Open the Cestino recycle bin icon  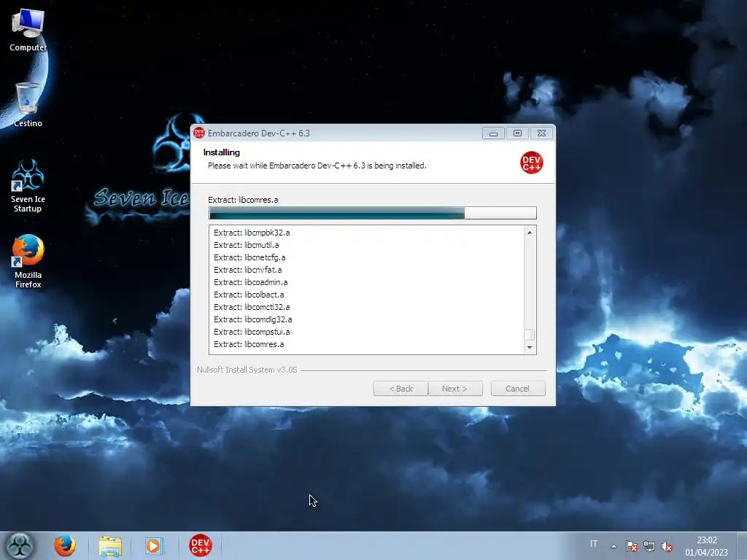pos(28,105)
